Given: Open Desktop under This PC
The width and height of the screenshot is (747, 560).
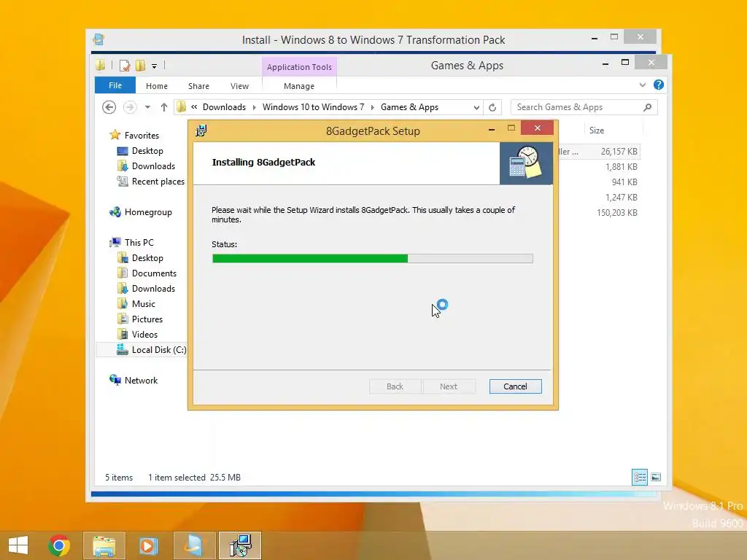Looking at the screenshot, I should [147, 258].
